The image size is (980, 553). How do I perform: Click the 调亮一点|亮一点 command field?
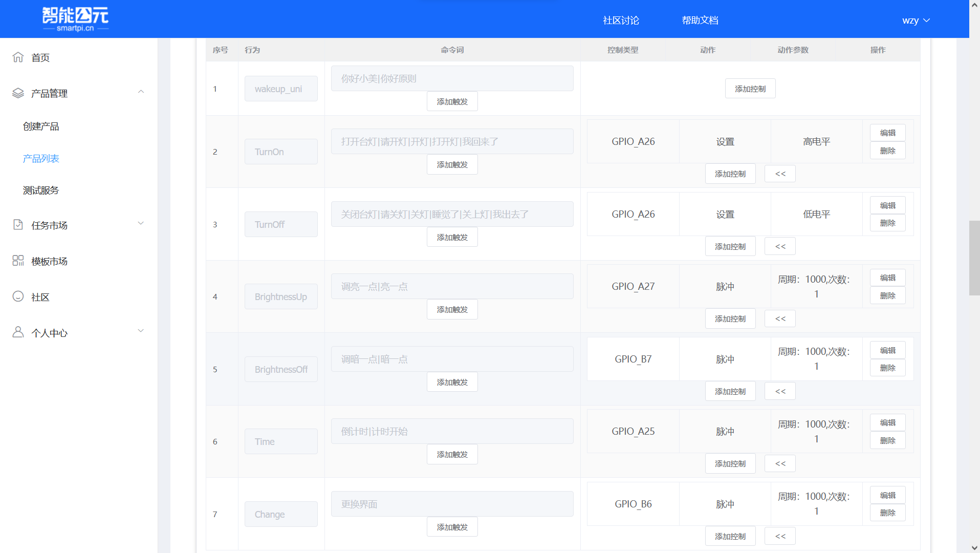point(452,286)
